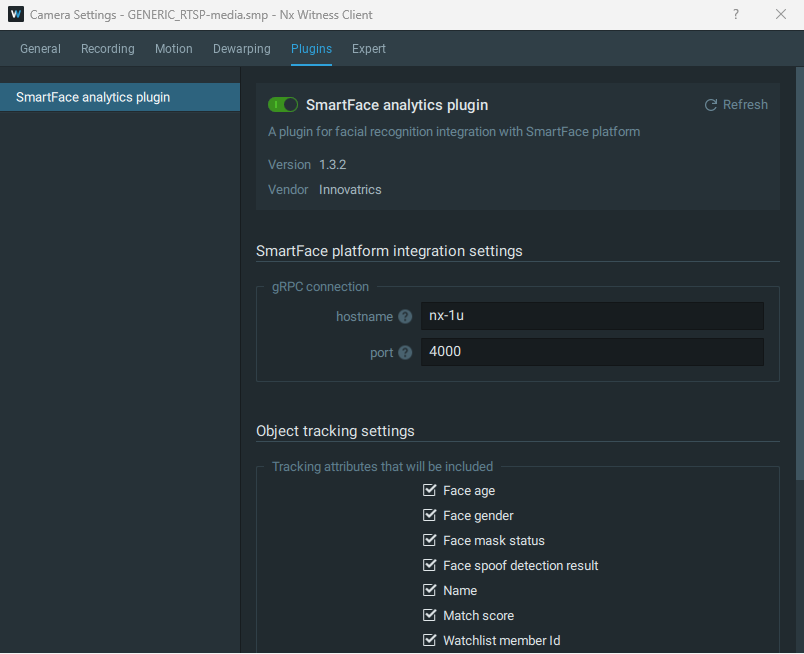Select SmartFace analytics plugin in sidebar
Screen dimensions: 804x654
point(93,98)
